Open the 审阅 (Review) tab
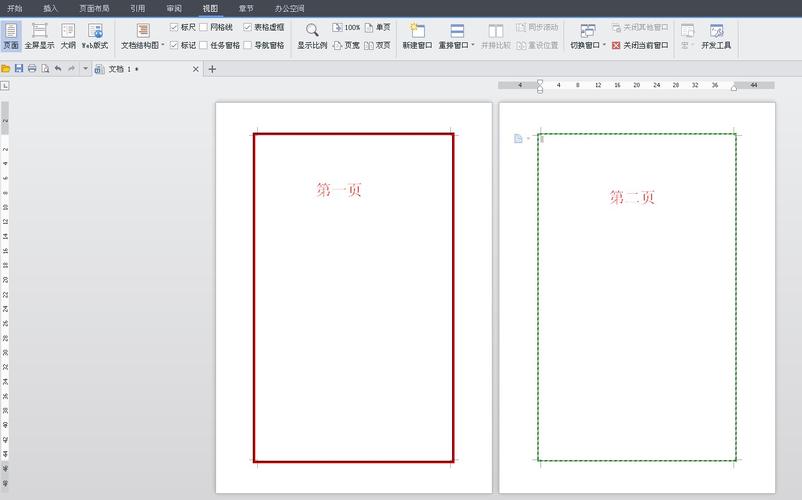This screenshot has height=500, width=802. click(x=174, y=8)
